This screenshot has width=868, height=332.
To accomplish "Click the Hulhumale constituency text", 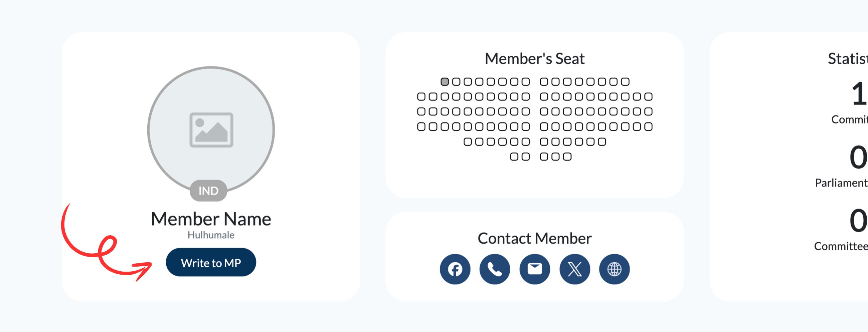I will (x=211, y=235).
